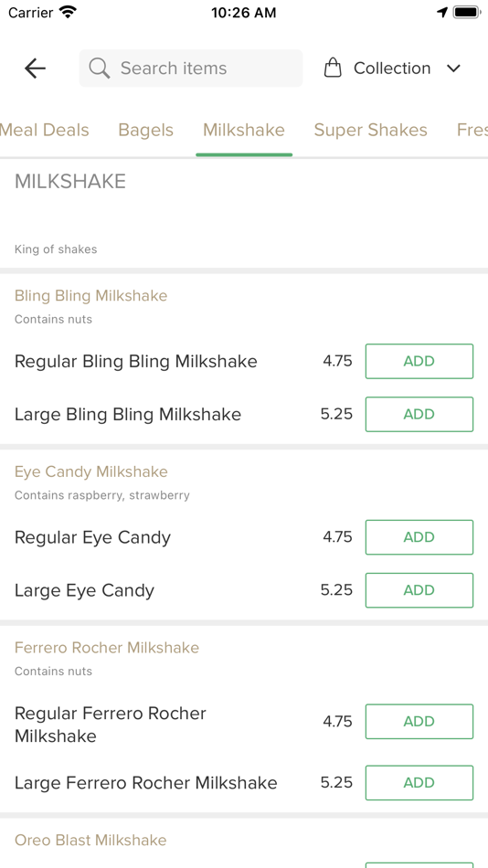Viewport: 488px width, 868px height.
Task: Switch to the Bagels tab
Action: tap(145, 130)
